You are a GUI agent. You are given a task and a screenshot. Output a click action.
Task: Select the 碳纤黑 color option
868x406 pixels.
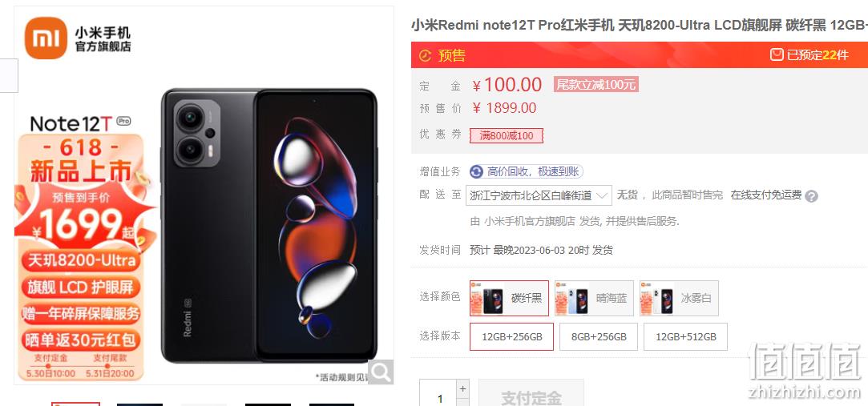click(x=509, y=298)
